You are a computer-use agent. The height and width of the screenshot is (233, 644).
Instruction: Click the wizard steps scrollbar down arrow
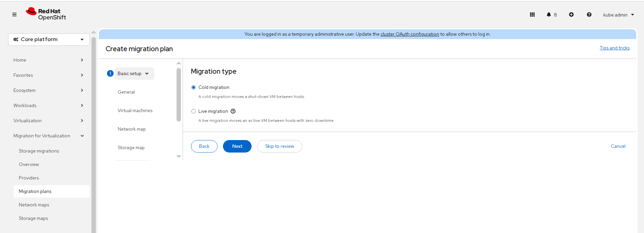179,157
